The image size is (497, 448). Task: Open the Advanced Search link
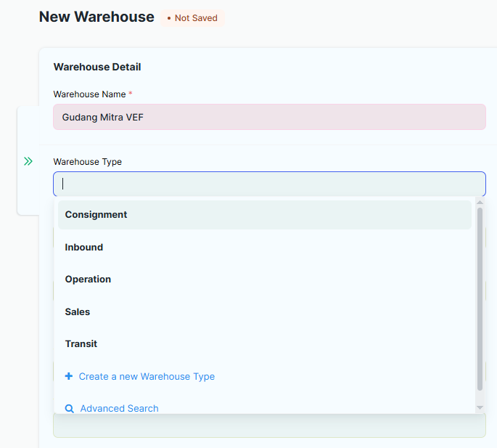tap(119, 408)
